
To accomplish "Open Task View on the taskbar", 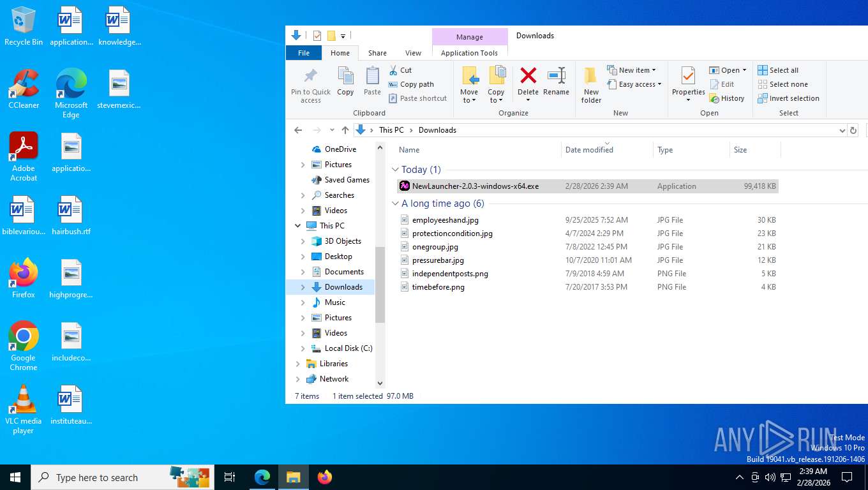I will 230,477.
